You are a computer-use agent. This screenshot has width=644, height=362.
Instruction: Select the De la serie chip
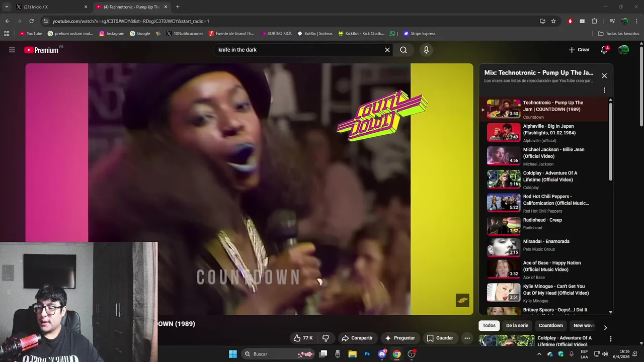(517, 325)
